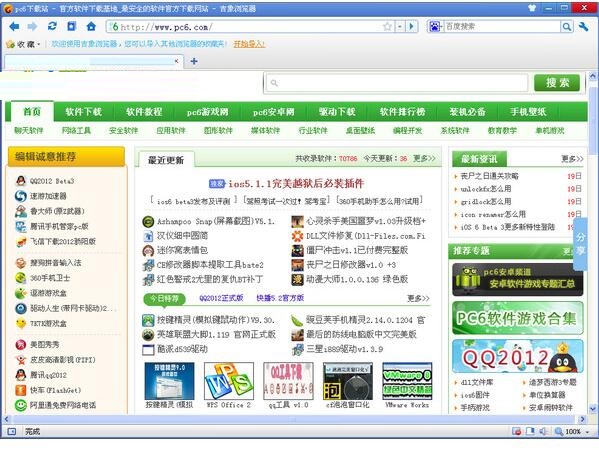Open the PC6软件游戏合集 banner
The image size is (599, 450).
[518, 318]
